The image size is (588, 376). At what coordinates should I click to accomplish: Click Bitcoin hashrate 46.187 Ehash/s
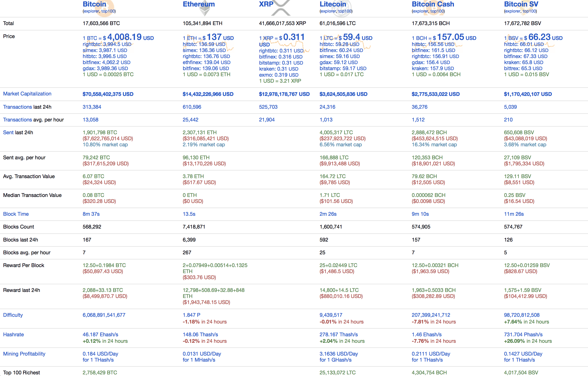tap(100, 334)
